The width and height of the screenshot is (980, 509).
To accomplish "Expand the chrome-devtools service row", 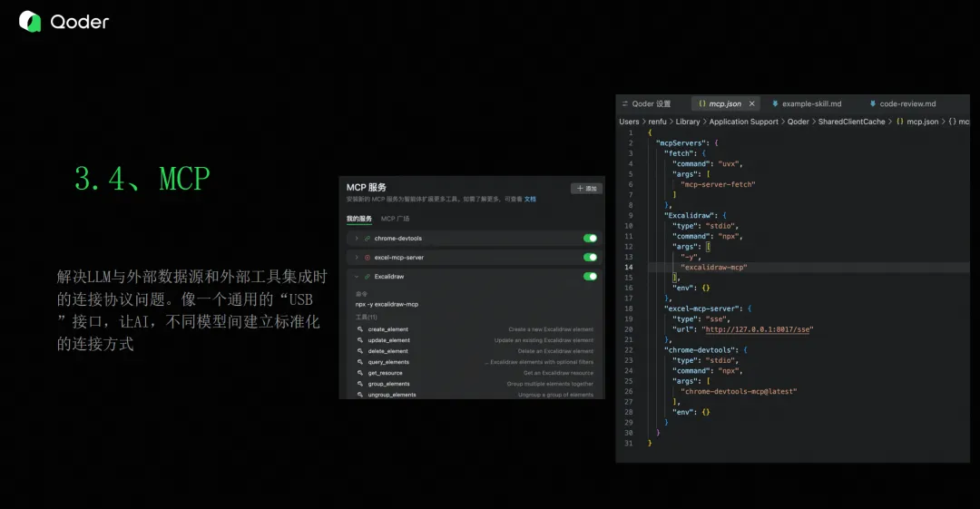I will point(357,239).
